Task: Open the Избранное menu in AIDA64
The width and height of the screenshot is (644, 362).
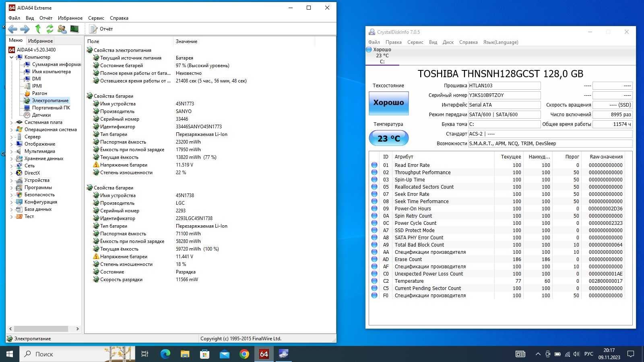Action: 70,18
